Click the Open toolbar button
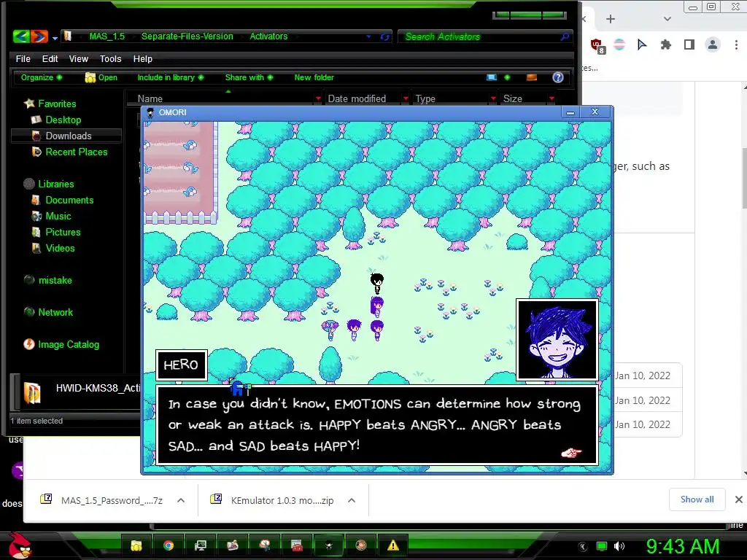The height and width of the screenshot is (560, 747). (x=101, y=77)
